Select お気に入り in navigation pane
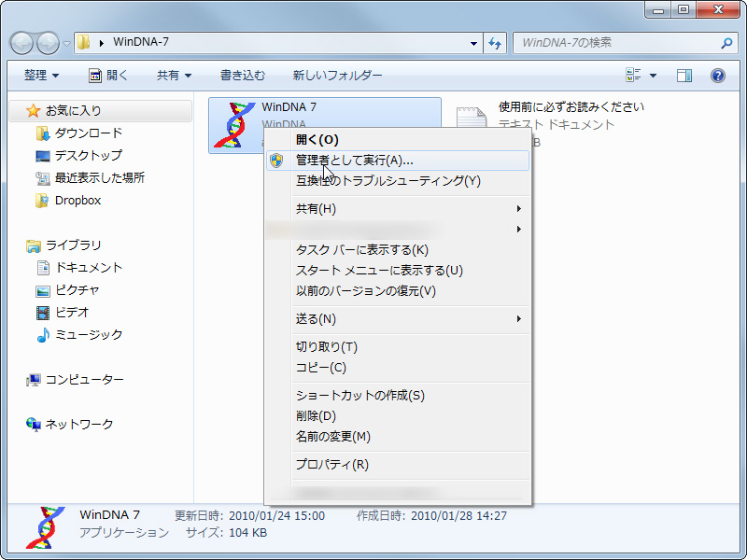This screenshot has height=560, width=747. point(101,111)
